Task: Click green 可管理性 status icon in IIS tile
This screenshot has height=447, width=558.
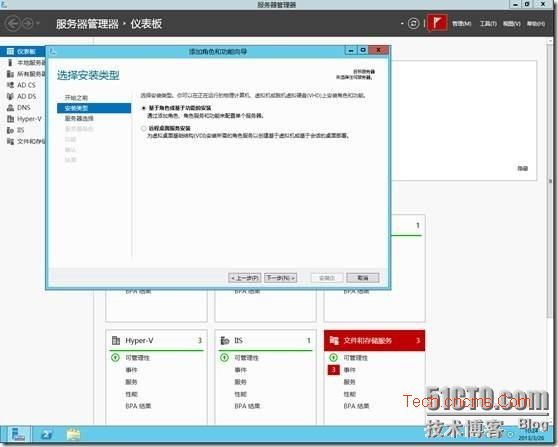Action: click(x=224, y=357)
